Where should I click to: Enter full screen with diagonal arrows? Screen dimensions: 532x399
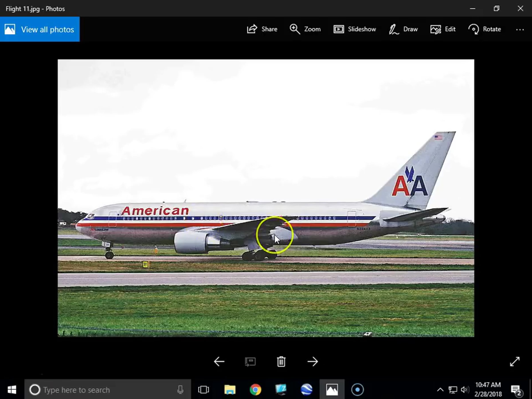515,362
